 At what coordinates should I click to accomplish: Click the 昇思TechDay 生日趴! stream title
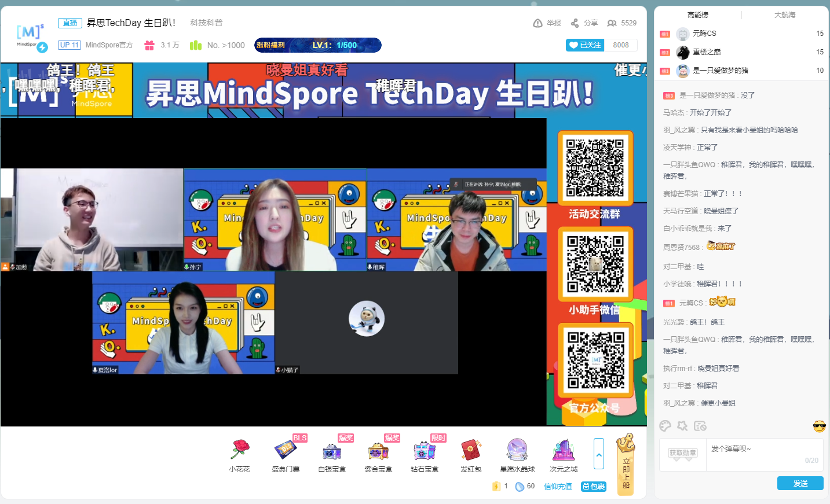[131, 23]
